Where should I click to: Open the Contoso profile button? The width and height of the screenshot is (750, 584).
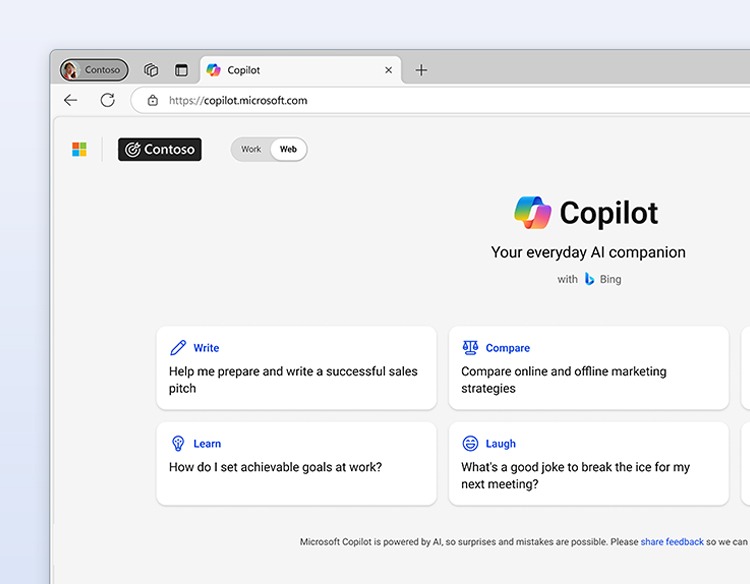pos(94,70)
